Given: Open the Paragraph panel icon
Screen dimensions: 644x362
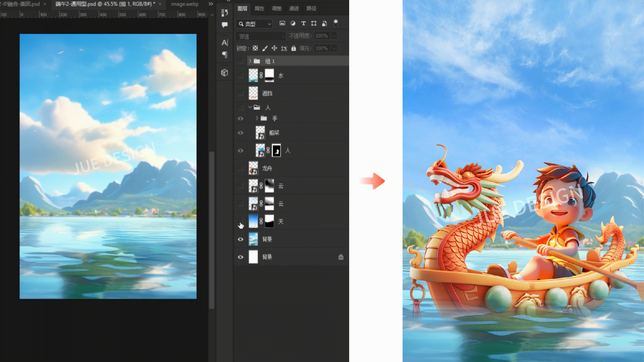Looking at the screenshot, I should [225, 55].
